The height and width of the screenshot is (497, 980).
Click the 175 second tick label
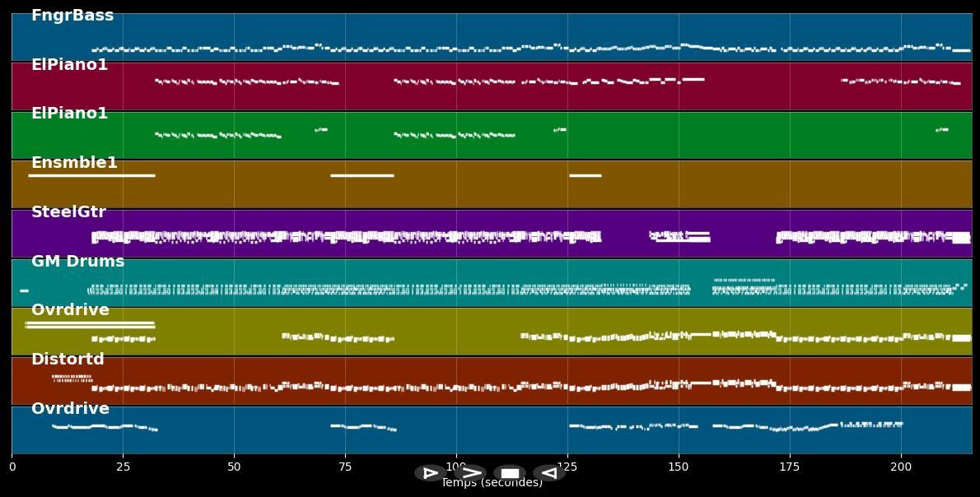790,467
